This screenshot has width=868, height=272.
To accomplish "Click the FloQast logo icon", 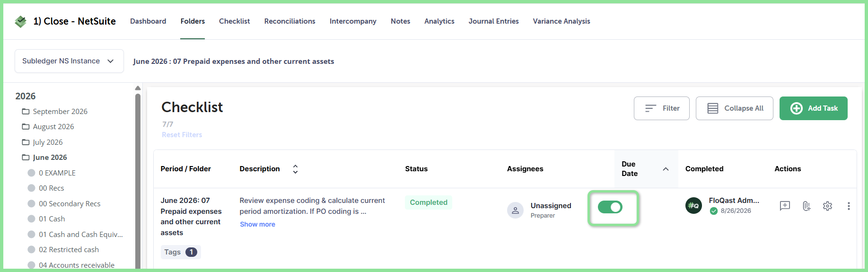I will pos(20,21).
